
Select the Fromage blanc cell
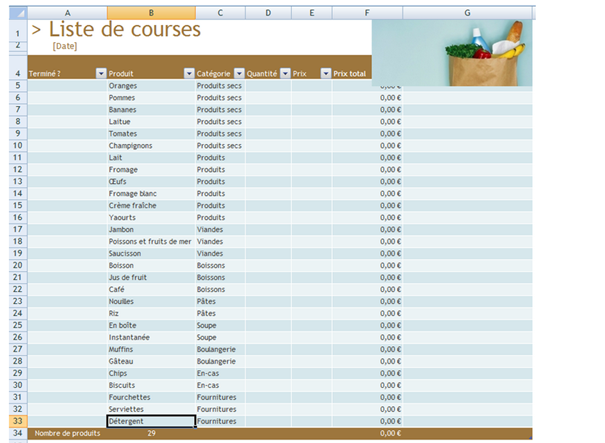pos(151,193)
